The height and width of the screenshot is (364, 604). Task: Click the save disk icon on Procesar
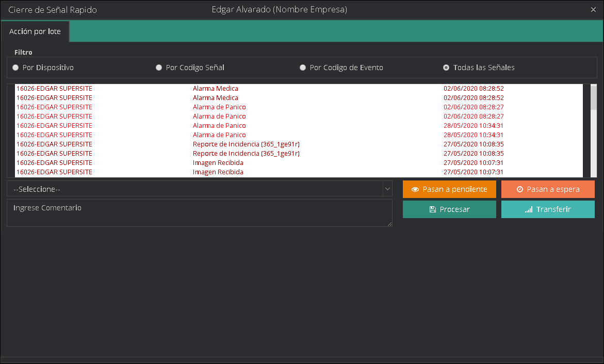click(x=432, y=209)
